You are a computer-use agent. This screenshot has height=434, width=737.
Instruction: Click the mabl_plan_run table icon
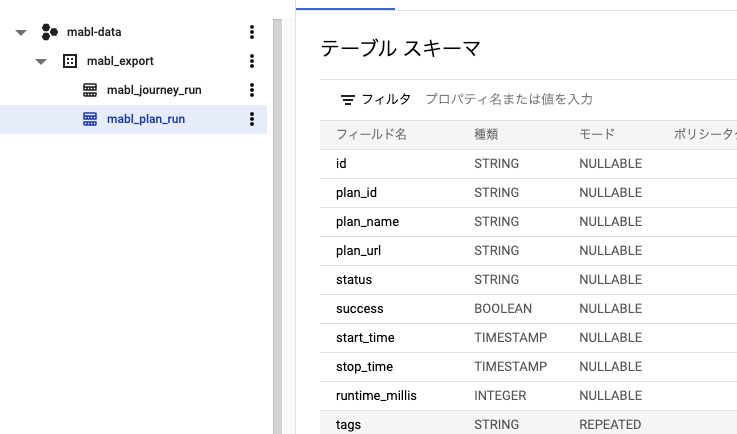click(x=90, y=120)
